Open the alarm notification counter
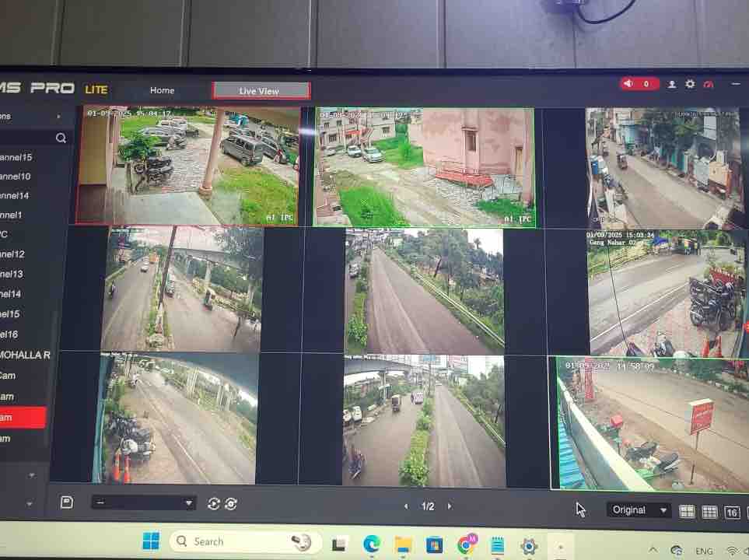 tap(639, 84)
